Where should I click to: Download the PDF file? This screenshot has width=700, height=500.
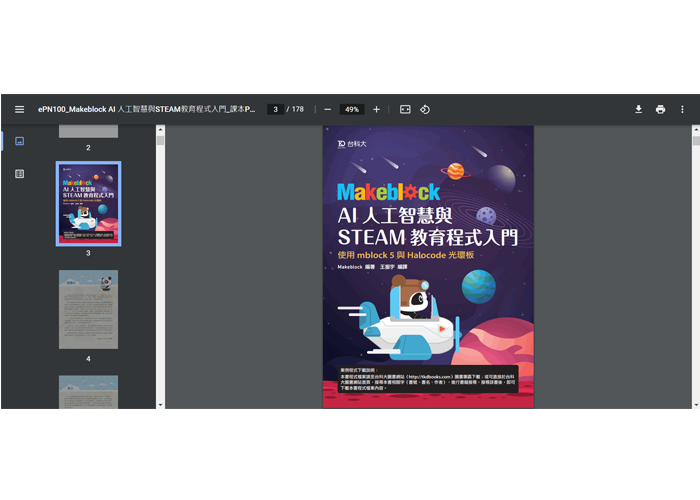pyautogui.click(x=638, y=109)
